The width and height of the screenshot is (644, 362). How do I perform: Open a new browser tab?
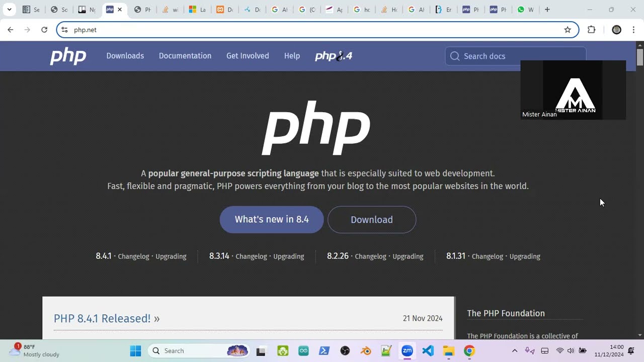point(547,10)
